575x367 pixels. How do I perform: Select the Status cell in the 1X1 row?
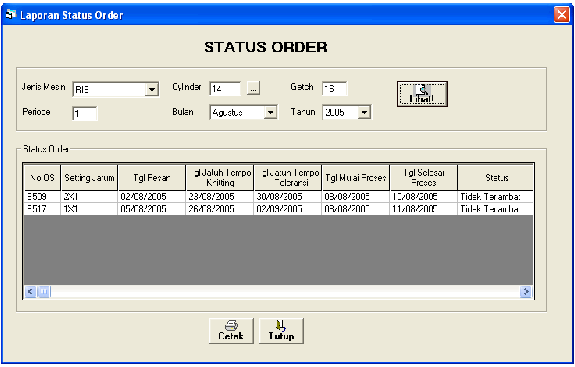[x=495, y=209]
